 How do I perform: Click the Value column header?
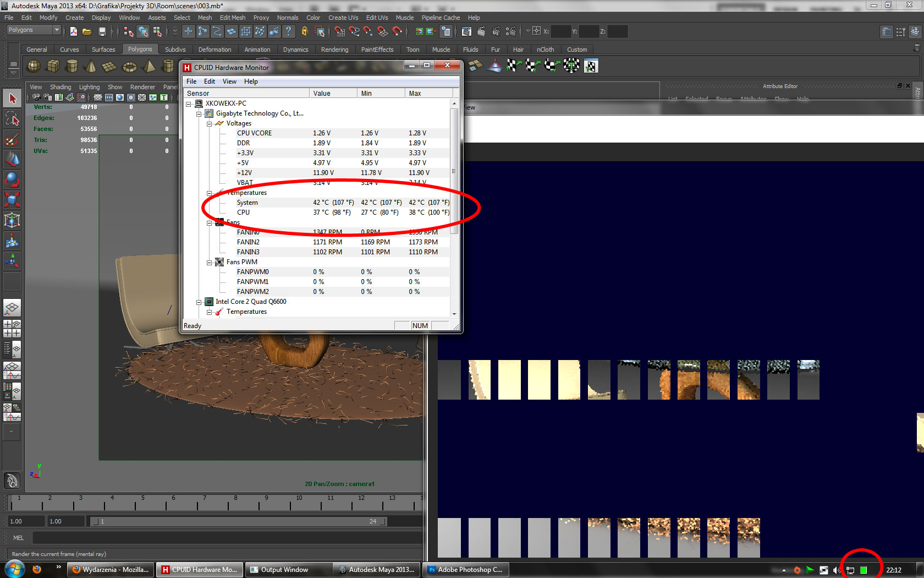333,93
